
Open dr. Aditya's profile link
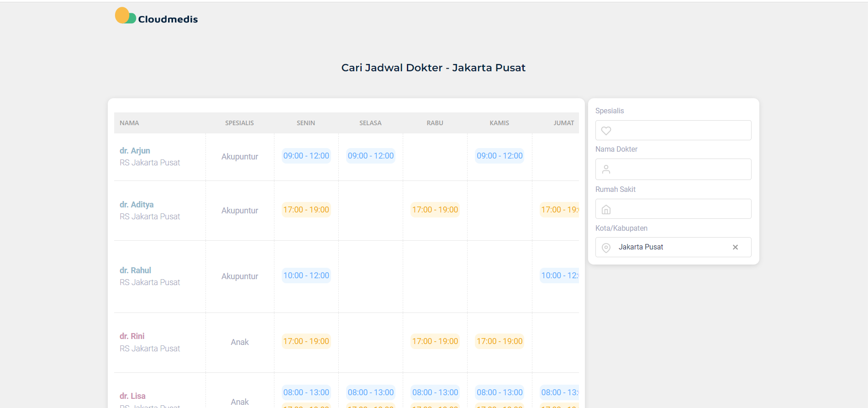[137, 205]
